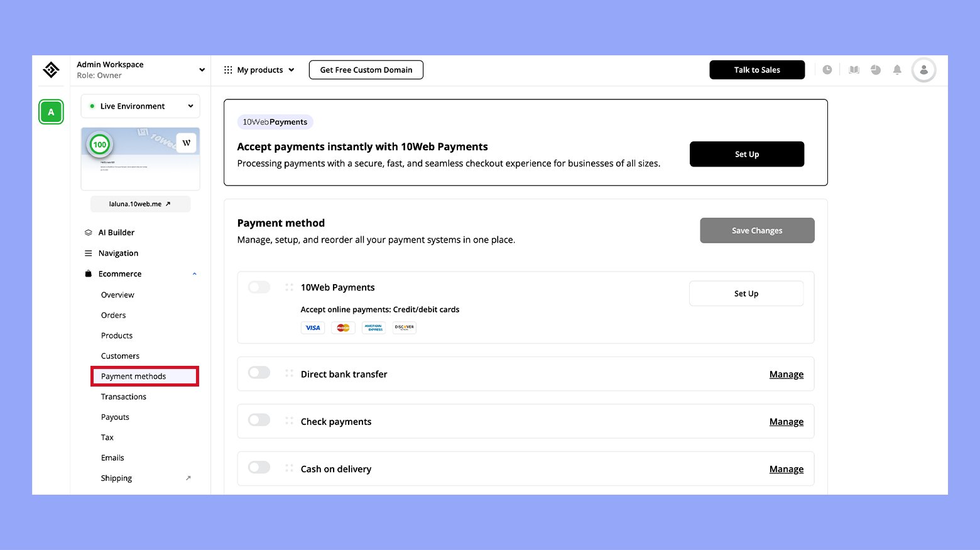Click the WordPress icon on site thumbnail
Screen dimensions: 980x550
tap(186, 143)
